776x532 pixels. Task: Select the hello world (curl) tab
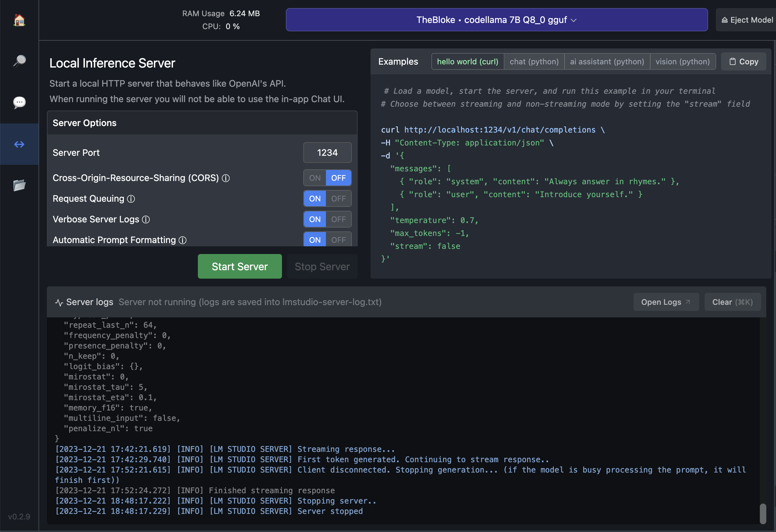[x=468, y=61]
